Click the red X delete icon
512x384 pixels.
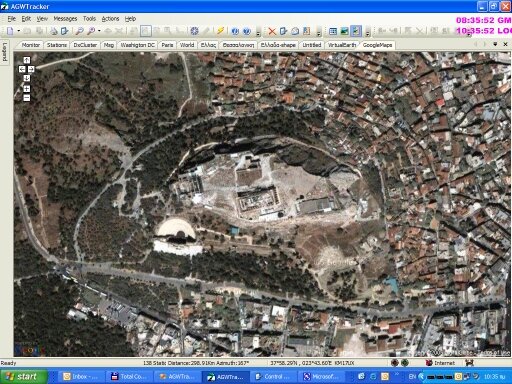[x=272, y=31]
